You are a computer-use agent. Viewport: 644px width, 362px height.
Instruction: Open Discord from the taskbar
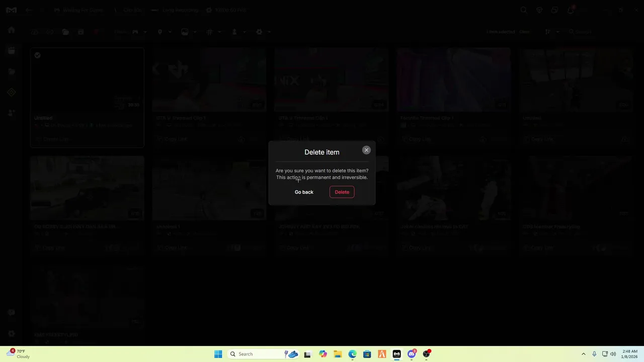[412, 354]
